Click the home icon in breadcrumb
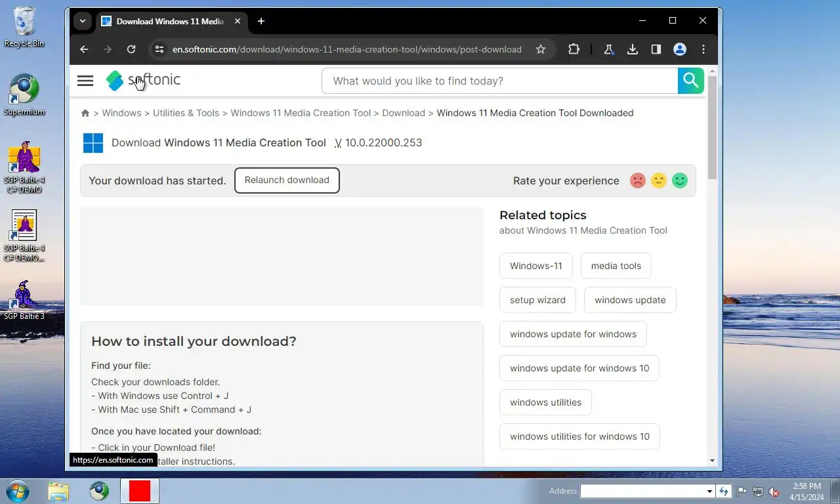This screenshot has height=504, width=840. point(85,113)
